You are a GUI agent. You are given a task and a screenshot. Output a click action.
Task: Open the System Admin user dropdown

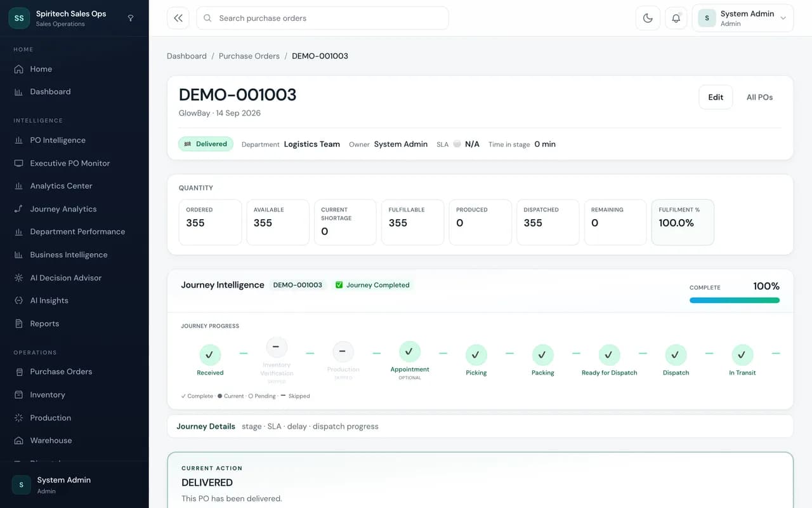[x=743, y=18]
